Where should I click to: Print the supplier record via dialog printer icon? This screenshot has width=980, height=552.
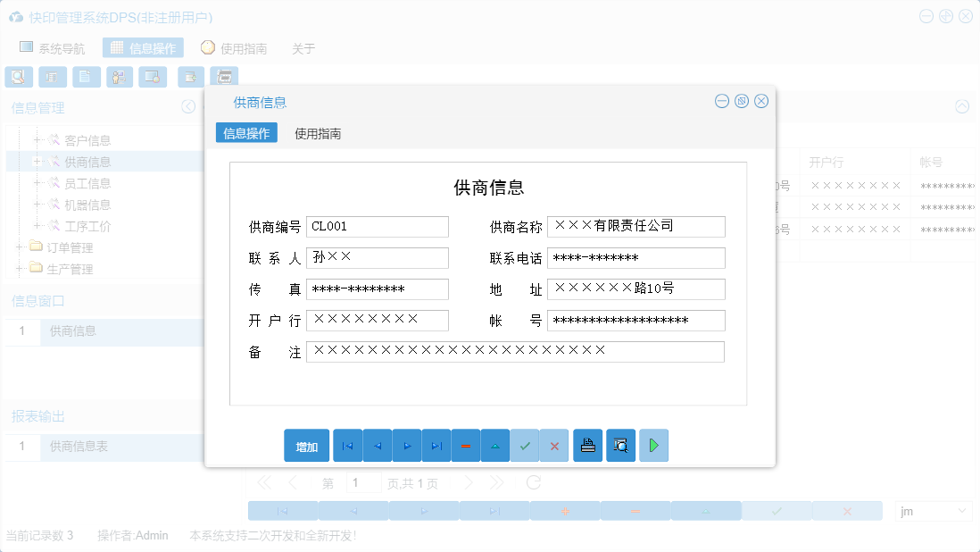click(587, 445)
